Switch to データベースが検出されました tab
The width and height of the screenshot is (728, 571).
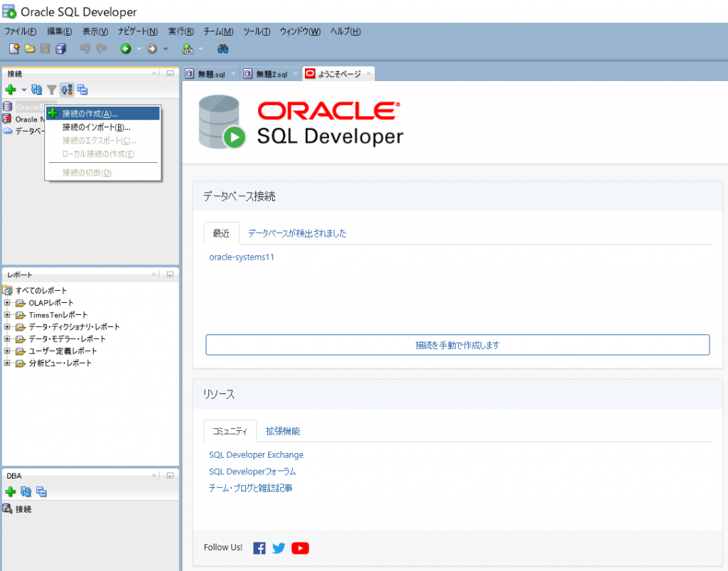coord(297,233)
